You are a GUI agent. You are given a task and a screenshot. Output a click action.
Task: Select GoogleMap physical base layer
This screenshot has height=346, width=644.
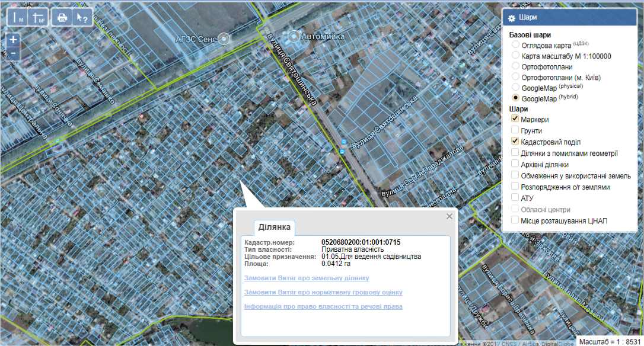(515, 87)
